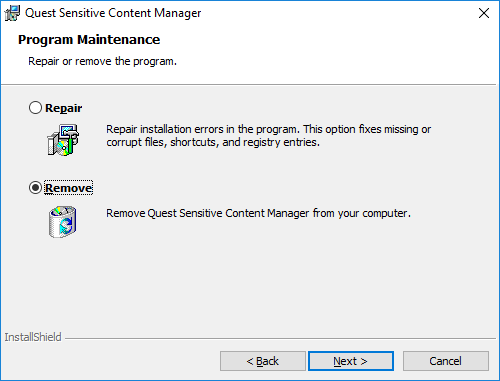Image resolution: width=500 pixels, height=381 pixels.
Task: Click the divider line beside InstallShield
Action: click(x=280, y=339)
